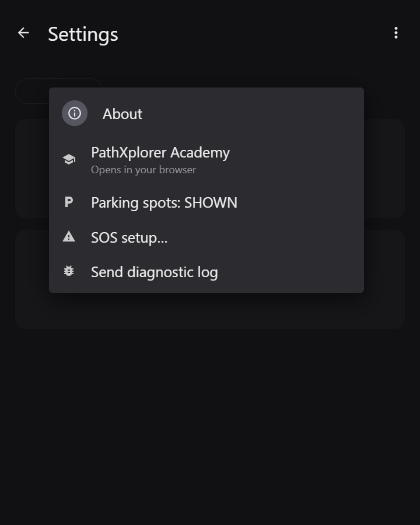This screenshot has width=420, height=525.
Task: Click the SOS warning triangle icon
Action: point(69,237)
